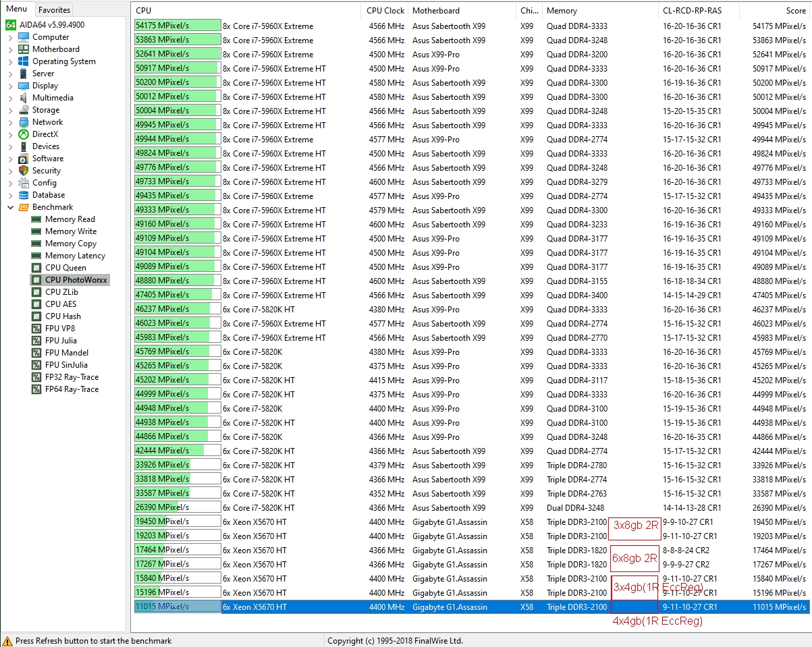
Task: Click the Storage drive icon
Action: 24,110
